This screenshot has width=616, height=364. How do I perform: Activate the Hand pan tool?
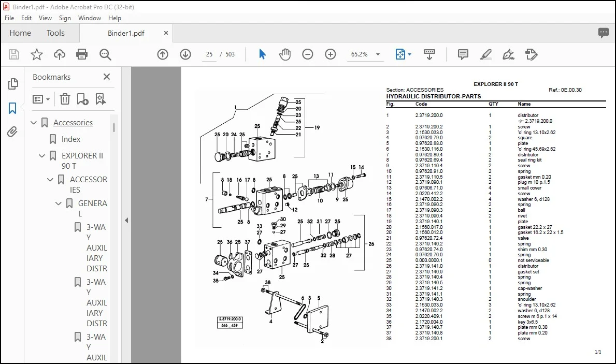tap(285, 54)
